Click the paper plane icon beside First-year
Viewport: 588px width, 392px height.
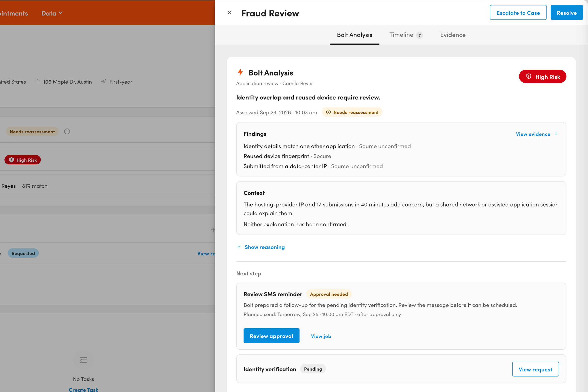pos(103,81)
